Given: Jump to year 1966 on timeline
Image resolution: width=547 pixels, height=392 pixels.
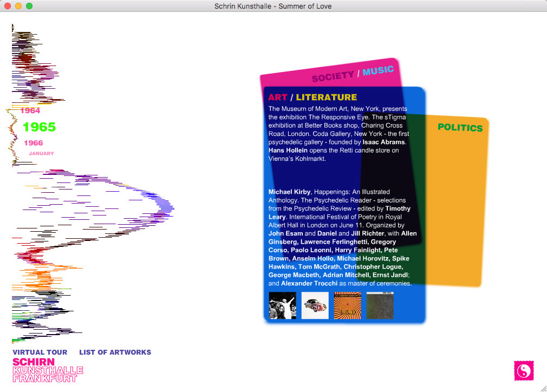Looking at the screenshot, I should click(x=33, y=143).
